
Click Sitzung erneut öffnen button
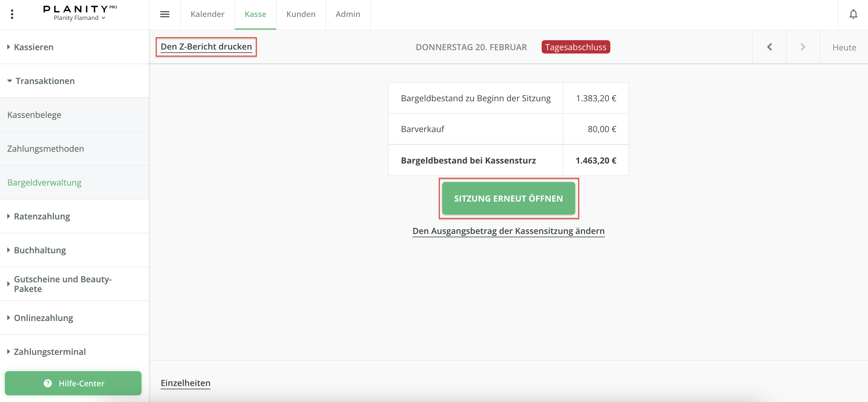click(508, 198)
